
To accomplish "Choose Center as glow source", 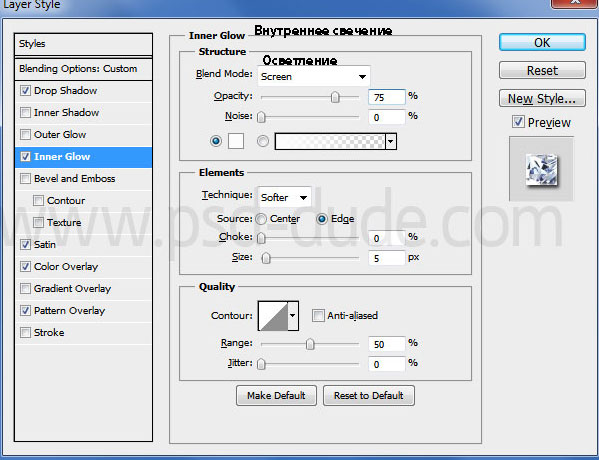I will pos(261,219).
